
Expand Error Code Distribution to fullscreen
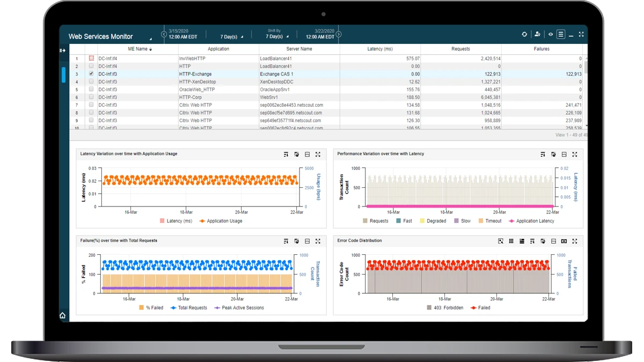coord(575,241)
